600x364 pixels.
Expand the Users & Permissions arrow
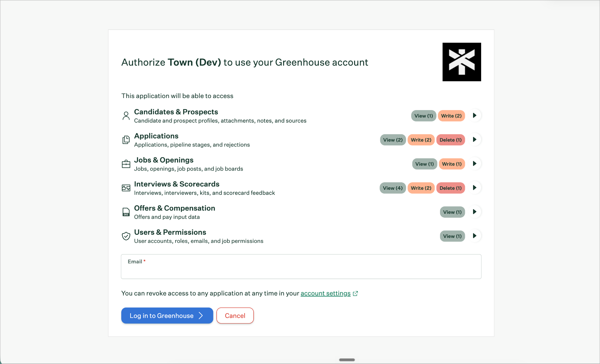pyautogui.click(x=475, y=236)
